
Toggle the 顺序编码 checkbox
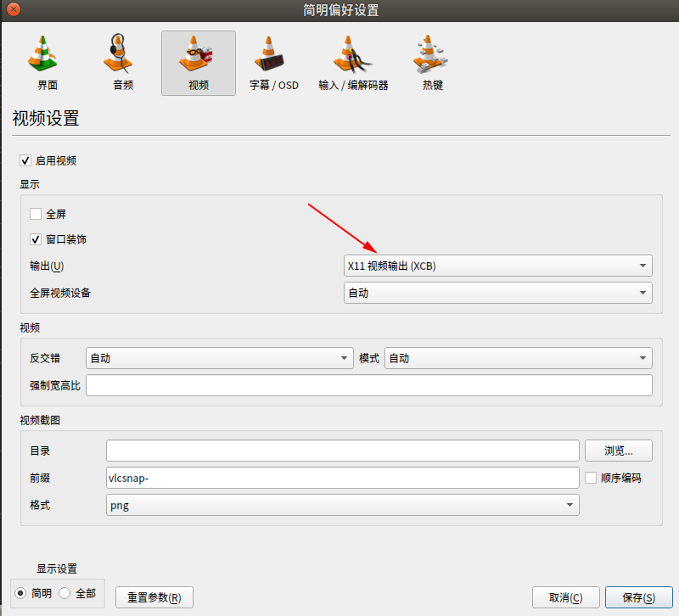pos(589,478)
